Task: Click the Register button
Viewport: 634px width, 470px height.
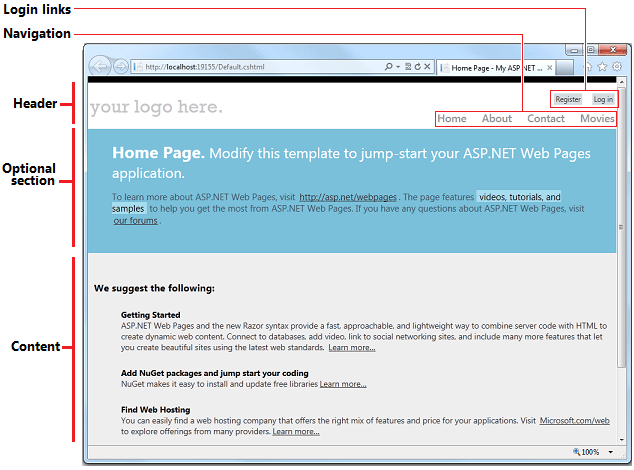Action: [568, 99]
